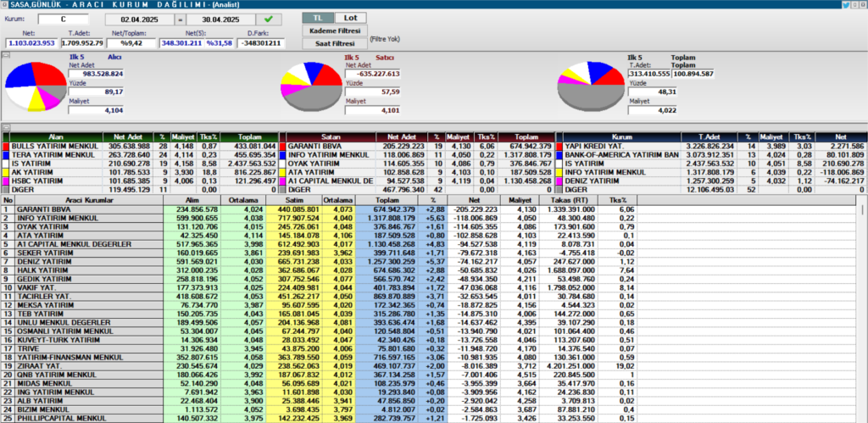Click Alıcı Net Adet value 983.528.824
The height and width of the screenshot is (423, 868).
(x=97, y=74)
